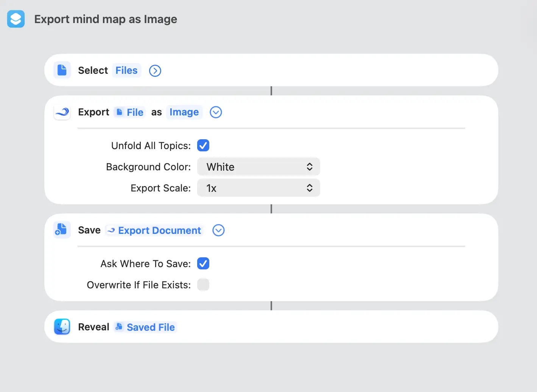
Task: Click the Image format token
Action: [184, 112]
